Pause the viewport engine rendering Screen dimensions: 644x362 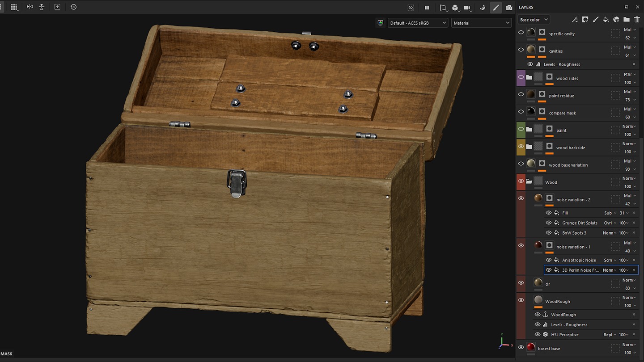[x=427, y=7]
